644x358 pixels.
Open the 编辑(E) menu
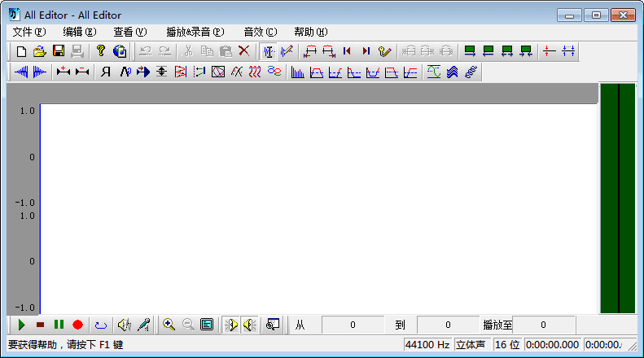pos(80,32)
